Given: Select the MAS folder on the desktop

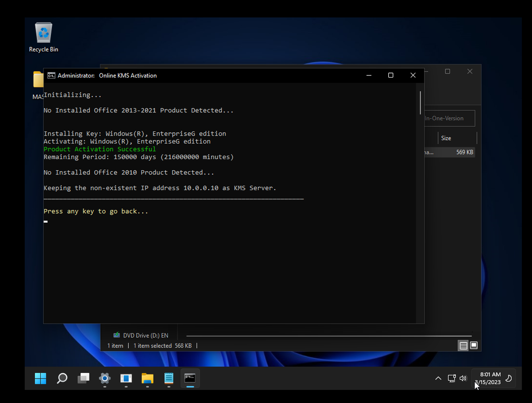Looking at the screenshot, I should click(x=38, y=84).
